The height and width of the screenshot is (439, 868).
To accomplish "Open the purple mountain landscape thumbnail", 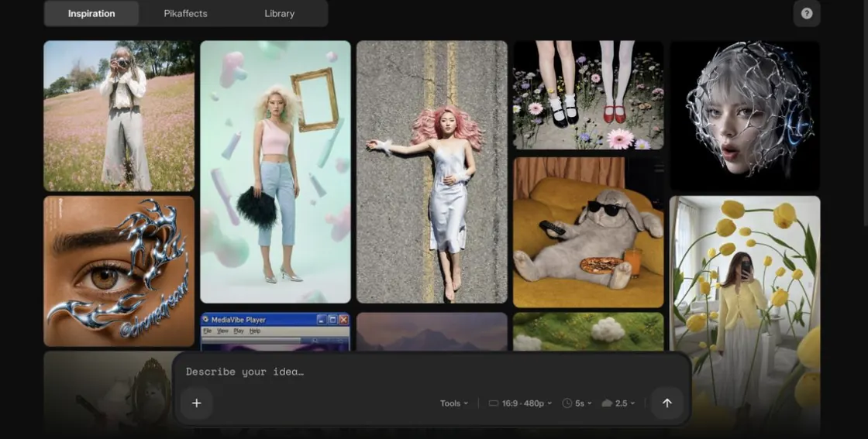I will click(432, 331).
